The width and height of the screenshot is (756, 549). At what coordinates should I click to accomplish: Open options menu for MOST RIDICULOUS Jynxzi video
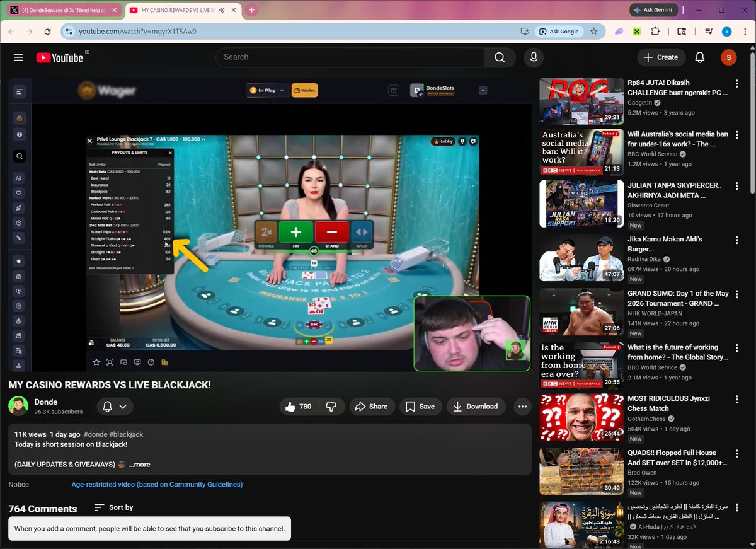click(737, 401)
